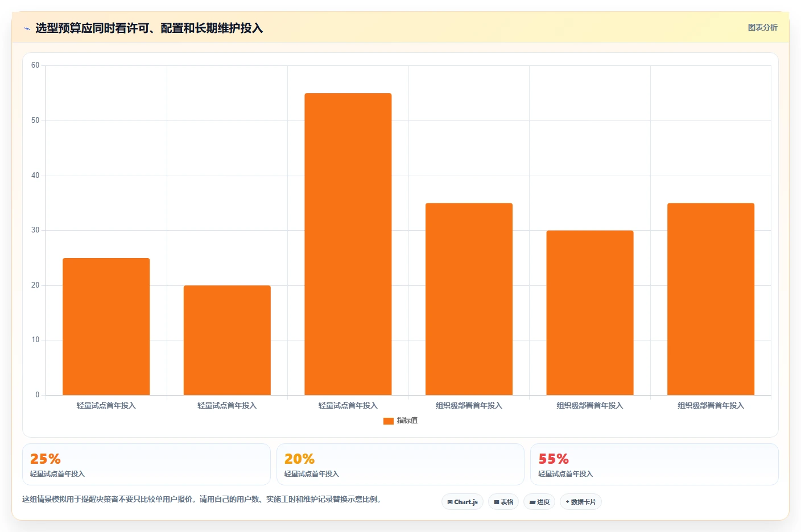This screenshot has height=532, width=801.
Task: Click the y-axis label 0
Action: pos(38,395)
